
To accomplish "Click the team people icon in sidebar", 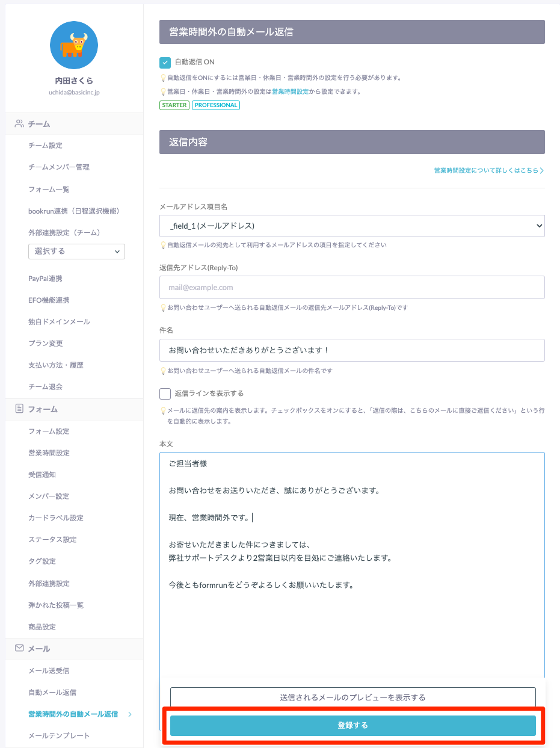I will (19, 123).
